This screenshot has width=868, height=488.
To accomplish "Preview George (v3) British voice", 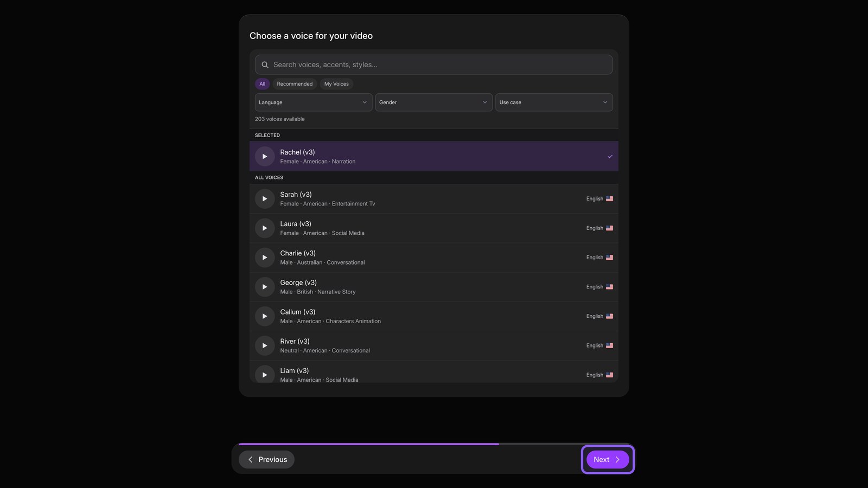I will (265, 287).
